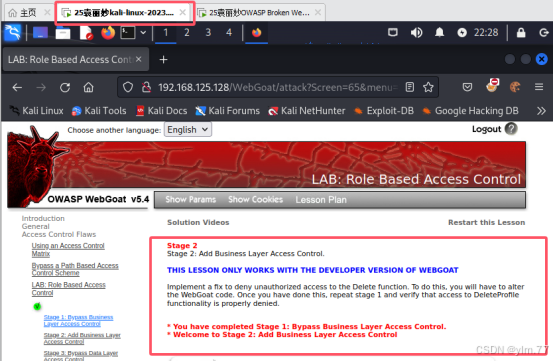The image size is (553, 361).
Task: Close the LAB: Role Based Access tab
Action: click(x=139, y=59)
